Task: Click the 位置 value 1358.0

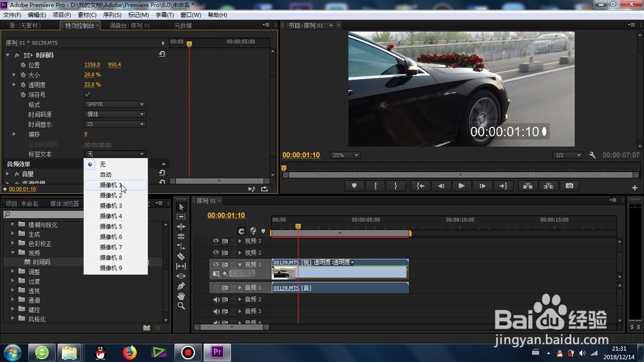Action: pos(92,65)
